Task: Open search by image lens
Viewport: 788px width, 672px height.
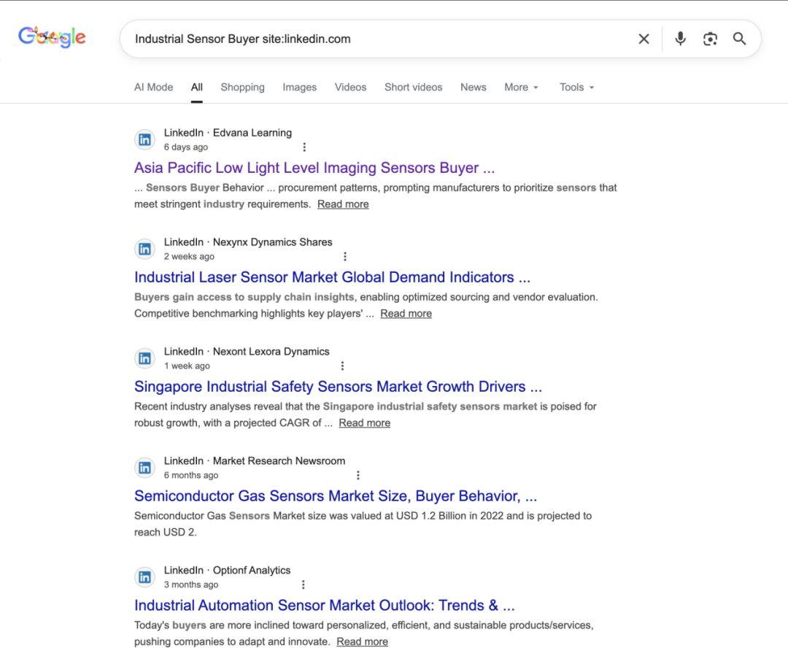Action: coord(710,39)
